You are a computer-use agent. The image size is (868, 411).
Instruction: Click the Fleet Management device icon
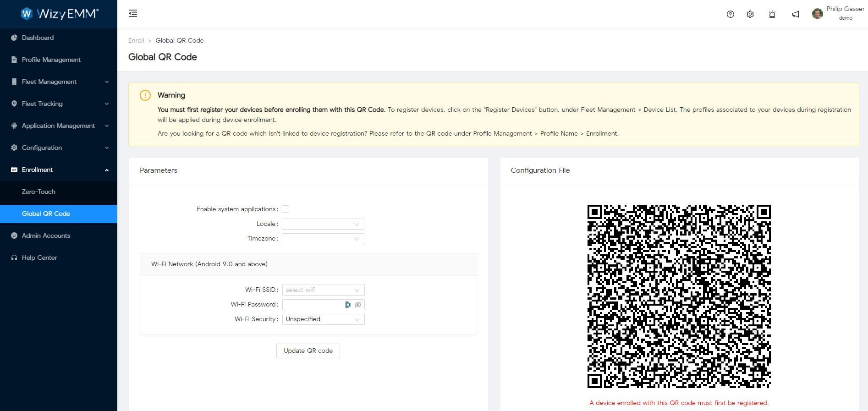pos(14,82)
